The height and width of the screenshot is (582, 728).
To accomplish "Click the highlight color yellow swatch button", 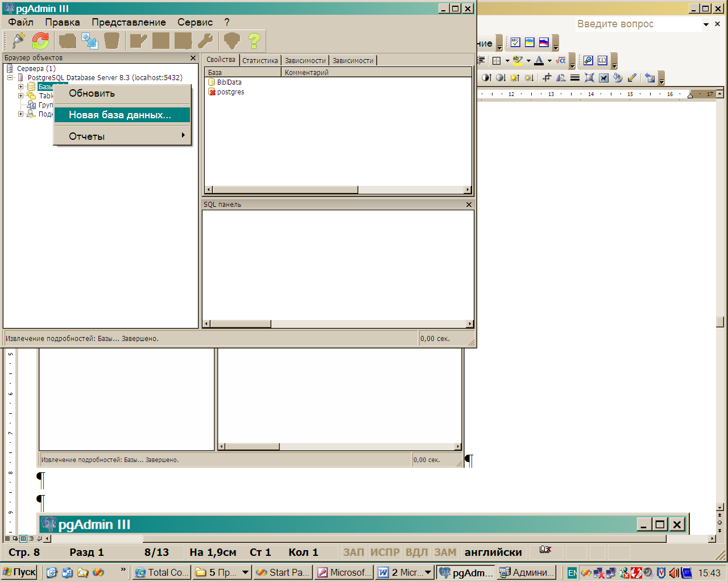I will pos(518,60).
